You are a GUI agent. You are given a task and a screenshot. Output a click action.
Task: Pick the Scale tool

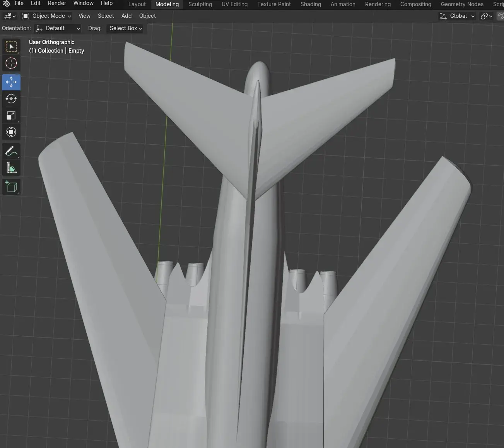(x=11, y=115)
